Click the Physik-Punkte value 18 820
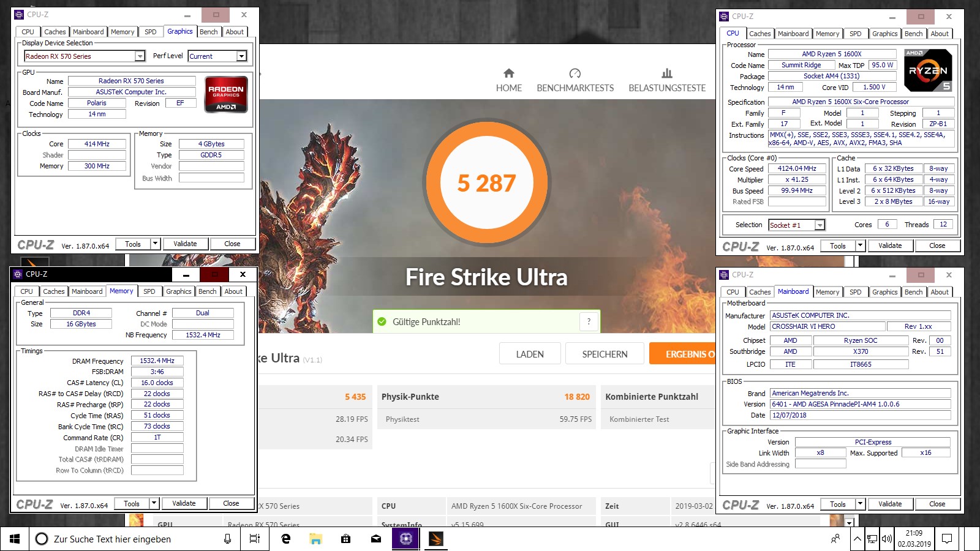Image resolution: width=980 pixels, height=551 pixels. coord(577,397)
